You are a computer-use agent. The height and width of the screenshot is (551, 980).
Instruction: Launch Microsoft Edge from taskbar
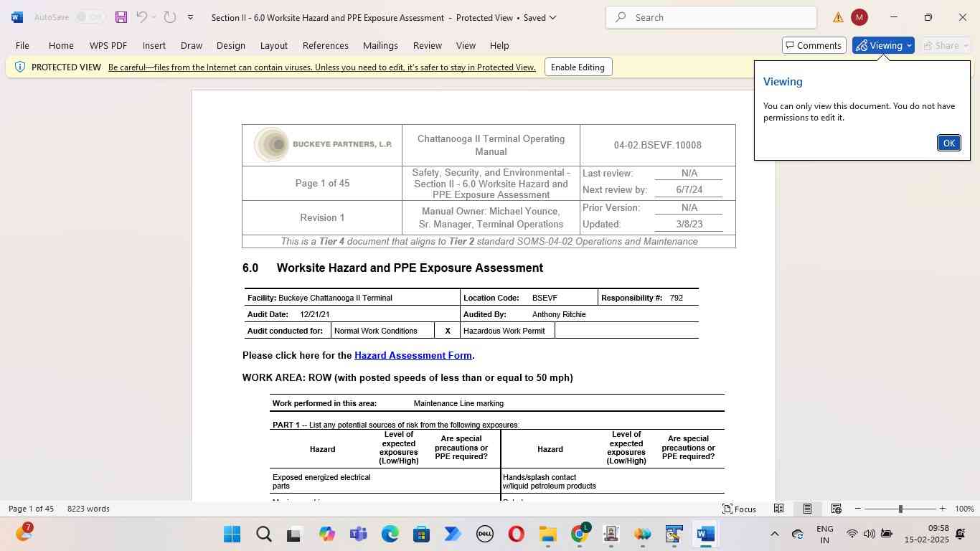click(x=390, y=534)
